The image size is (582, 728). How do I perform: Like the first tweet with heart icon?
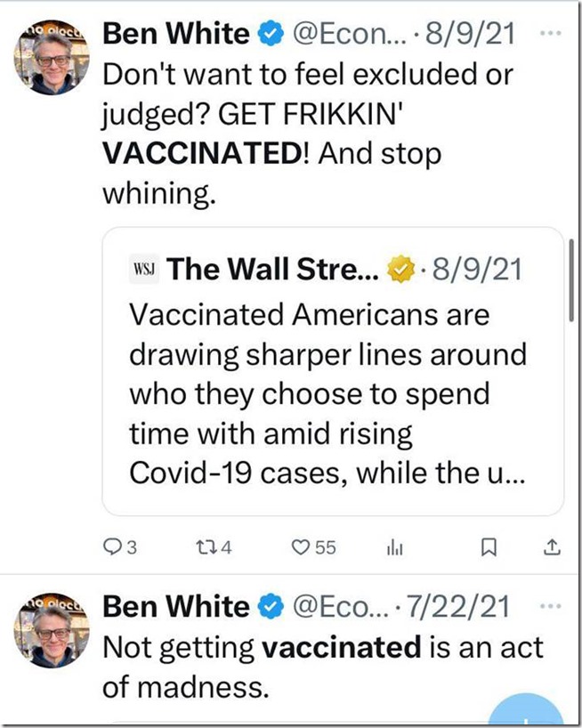(302, 547)
